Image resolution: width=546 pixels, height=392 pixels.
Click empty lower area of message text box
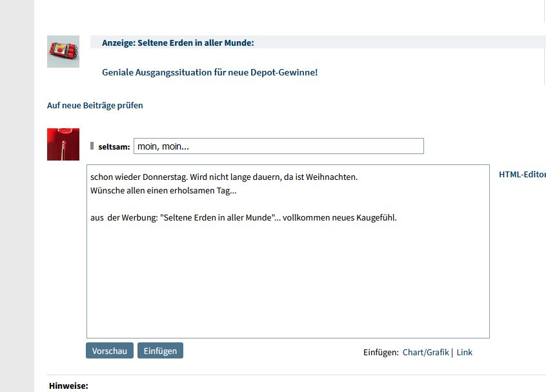click(288, 285)
